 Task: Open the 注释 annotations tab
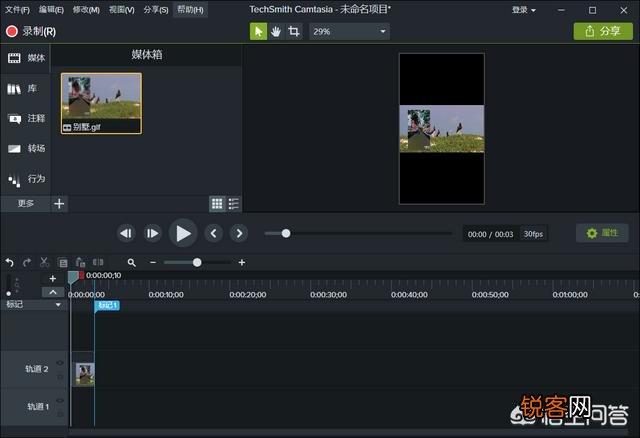click(x=26, y=119)
